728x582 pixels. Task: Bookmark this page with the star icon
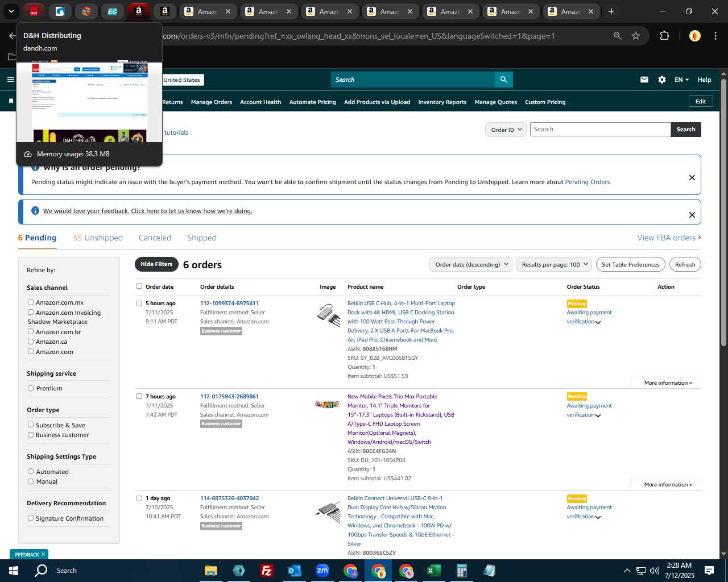point(636,36)
